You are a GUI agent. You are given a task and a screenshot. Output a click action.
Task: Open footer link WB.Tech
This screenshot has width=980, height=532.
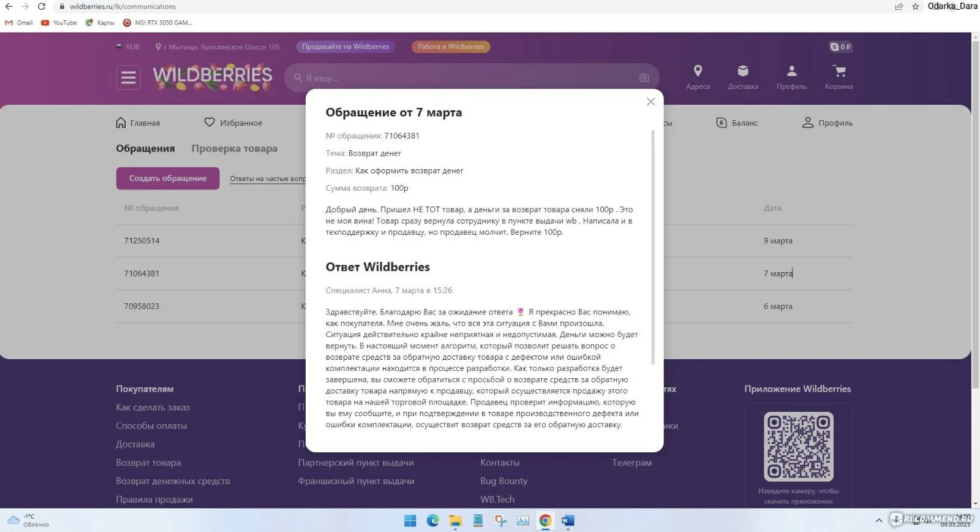click(497, 499)
